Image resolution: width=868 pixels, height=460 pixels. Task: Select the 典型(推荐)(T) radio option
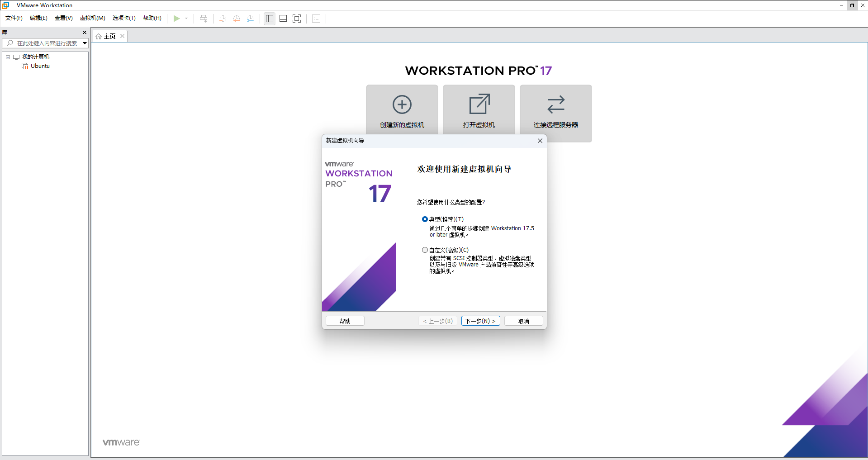pos(425,219)
